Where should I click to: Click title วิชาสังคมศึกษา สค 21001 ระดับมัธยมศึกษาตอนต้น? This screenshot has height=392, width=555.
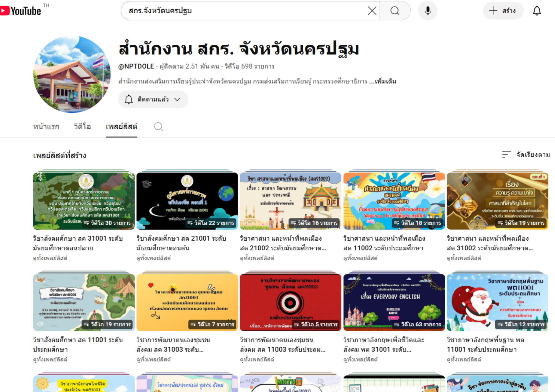[x=181, y=243]
